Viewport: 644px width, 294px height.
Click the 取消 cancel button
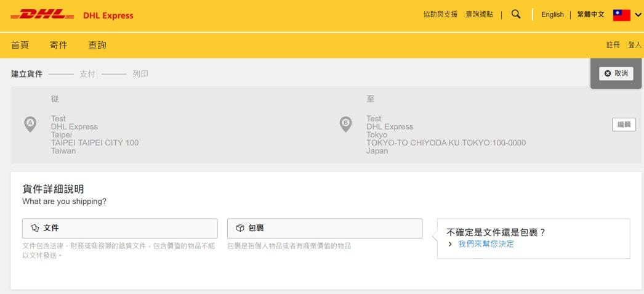pyautogui.click(x=616, y=73)
